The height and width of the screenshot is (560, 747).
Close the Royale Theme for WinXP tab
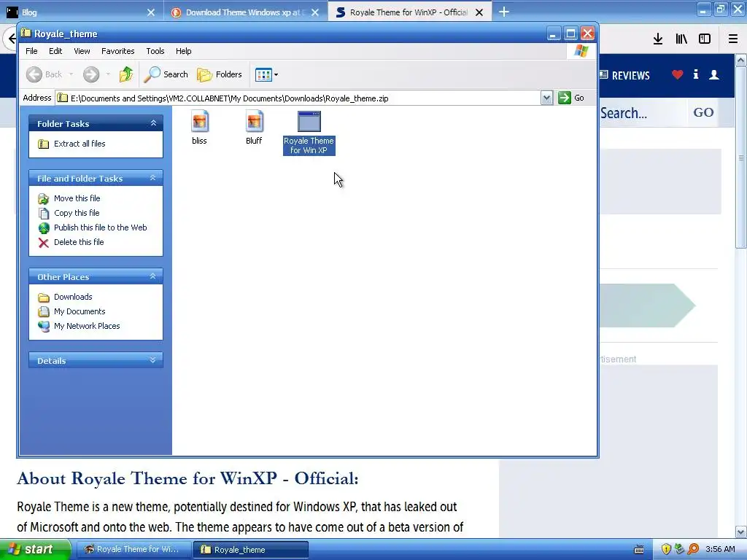click(x=479, y=12)
